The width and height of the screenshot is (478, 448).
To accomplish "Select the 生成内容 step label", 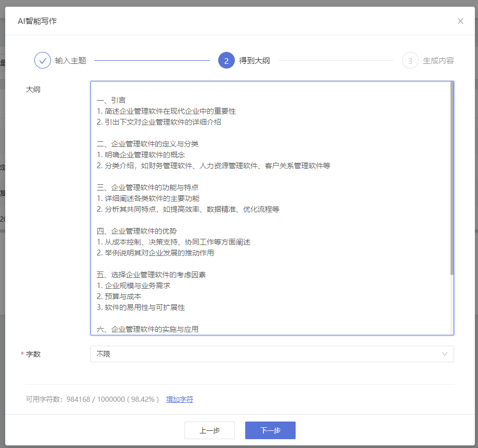I will click(x=438, y=61).
